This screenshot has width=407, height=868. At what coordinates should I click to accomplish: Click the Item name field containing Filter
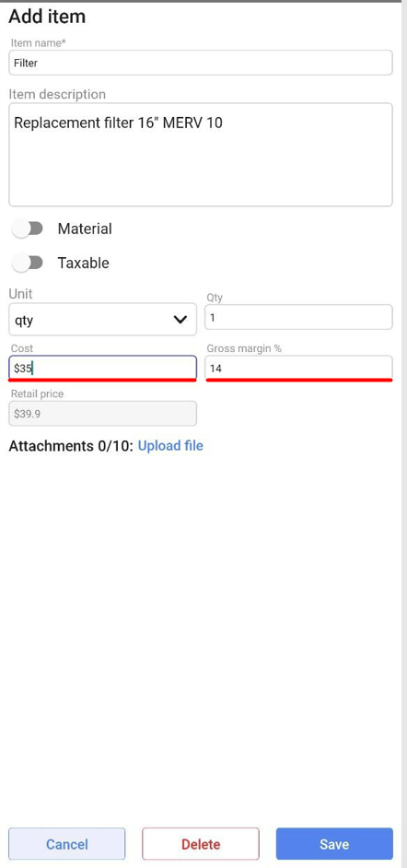pyautogui.click(x=201, y=63)
